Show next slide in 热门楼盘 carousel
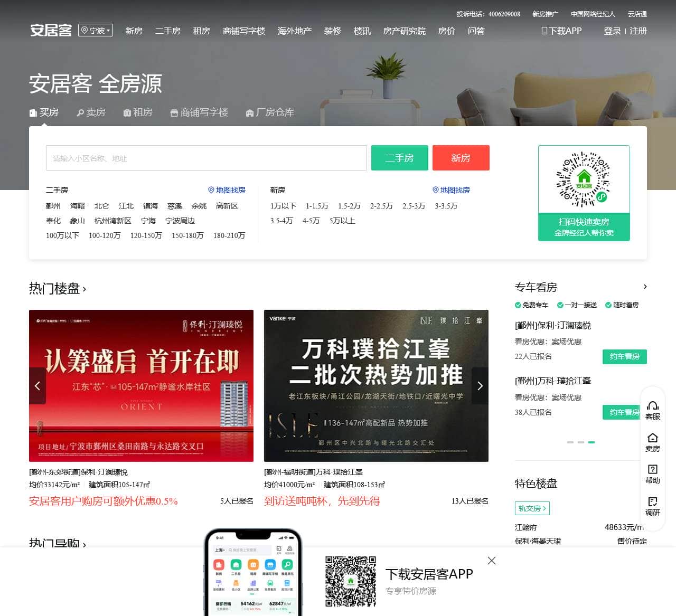This screenshot has width=676, height=616. pyautogui.click(x=480, y=386)
